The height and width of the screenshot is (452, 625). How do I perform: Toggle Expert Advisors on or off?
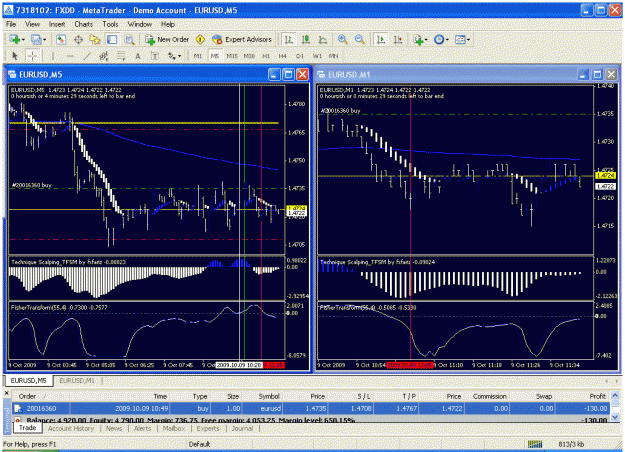point(242,39)
